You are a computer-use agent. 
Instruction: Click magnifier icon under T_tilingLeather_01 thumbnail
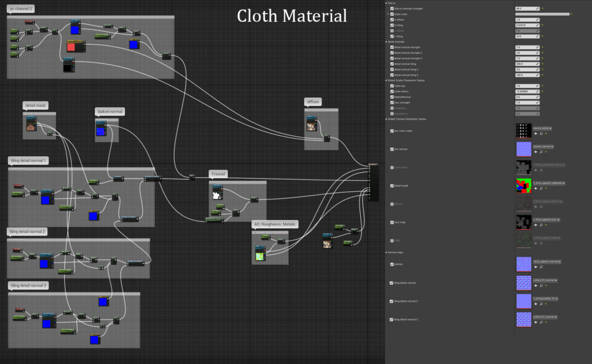[541, 304]
